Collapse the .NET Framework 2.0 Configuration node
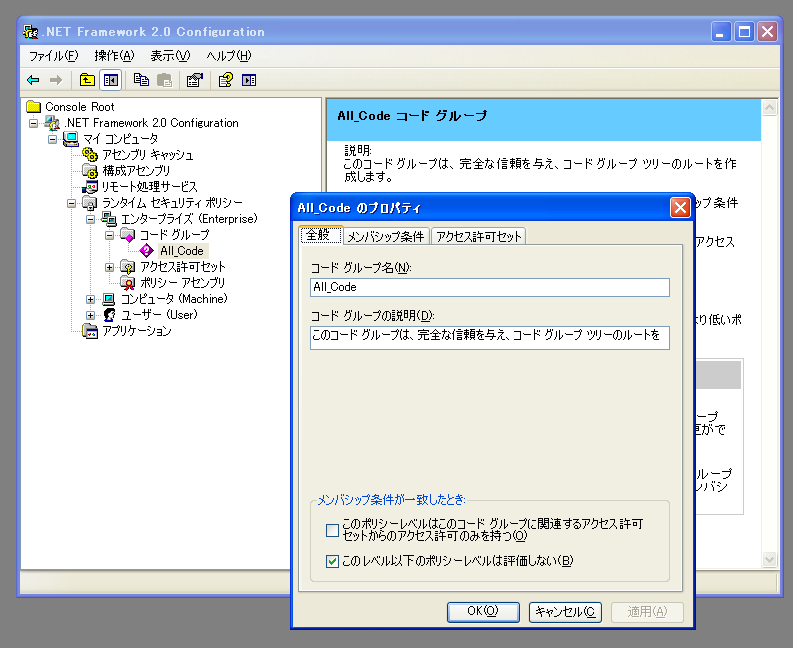The width and height of the screenshot is (793, 648). coord(33,123)
